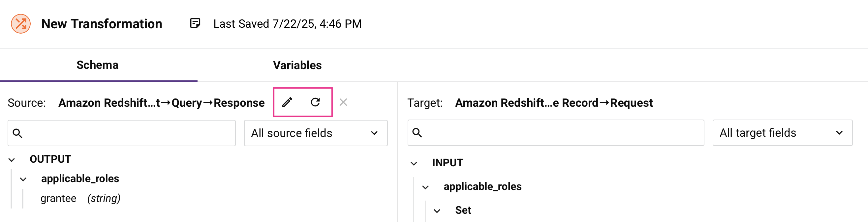The image size is (868, 222).
Task: Open the All target fields dropdown
Action: (782, 133)
